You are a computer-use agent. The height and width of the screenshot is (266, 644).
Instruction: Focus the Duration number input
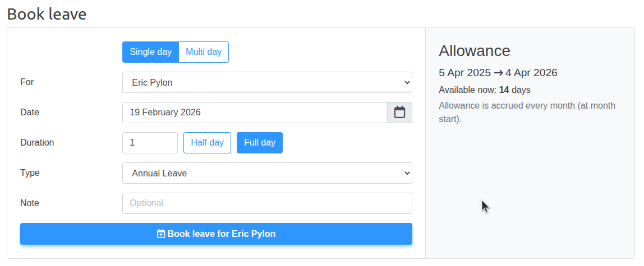(x=150, y=143)
